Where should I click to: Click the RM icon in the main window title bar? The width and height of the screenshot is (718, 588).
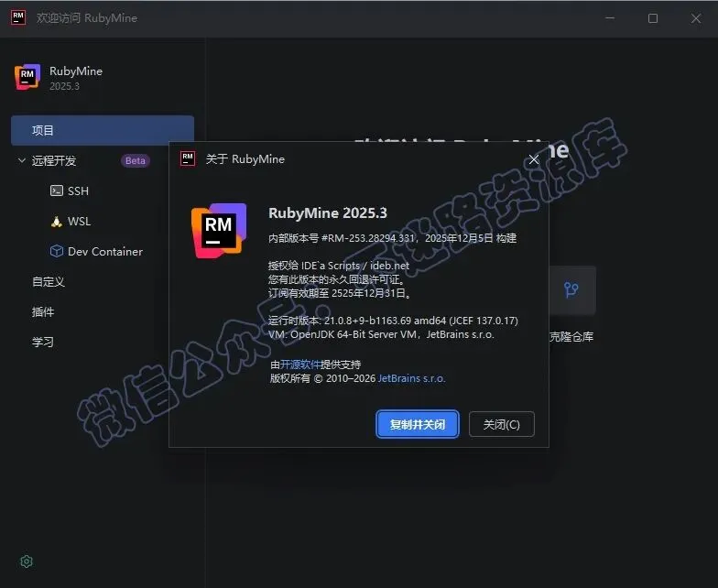pyautogui.click(x=18, y=18)
